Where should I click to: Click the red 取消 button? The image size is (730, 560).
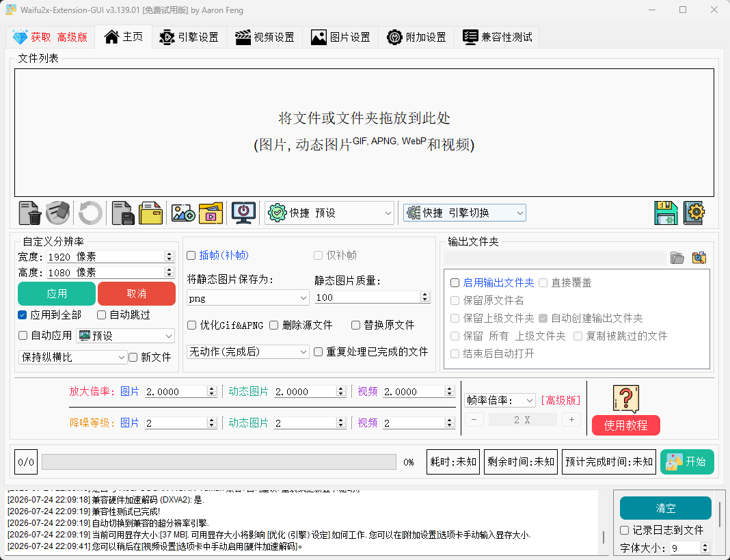point(137,293)
